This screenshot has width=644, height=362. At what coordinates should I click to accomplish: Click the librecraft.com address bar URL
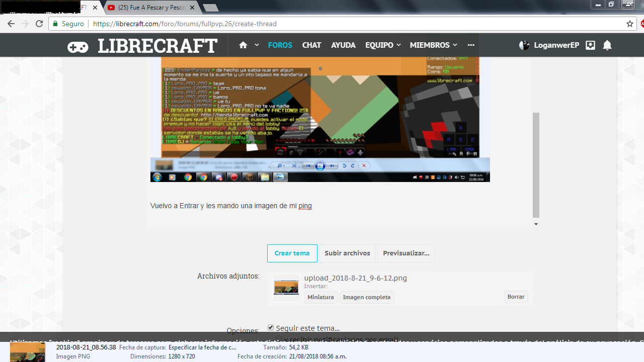(x=185, y=24)
